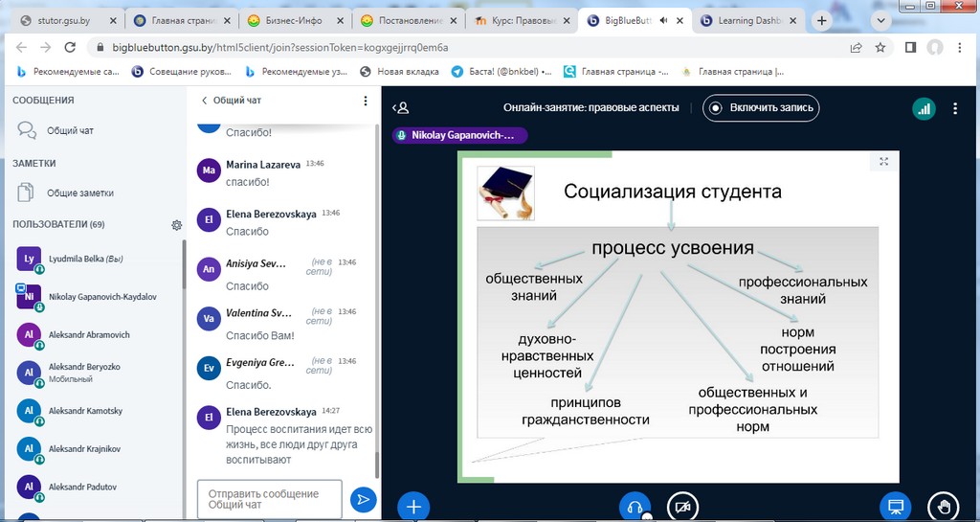Bookmark this page with the star icon
The image size is (980, 522).
pos(880,47)
